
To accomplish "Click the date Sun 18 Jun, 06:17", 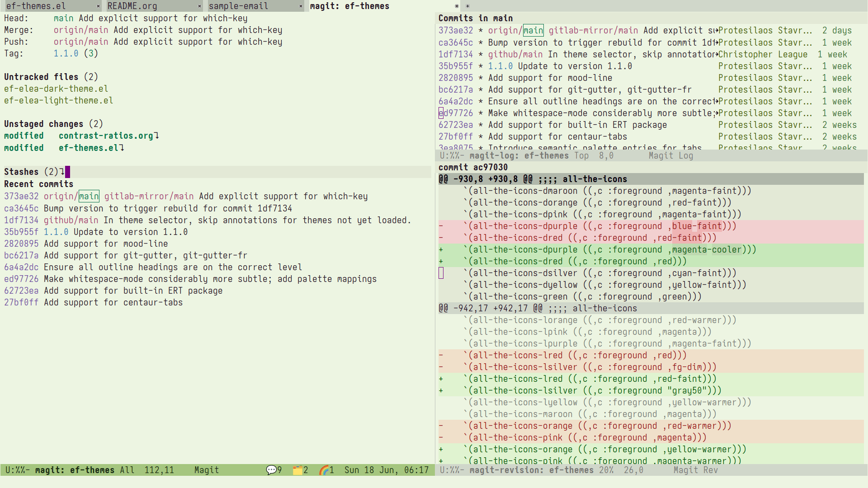I will (387, 470).
